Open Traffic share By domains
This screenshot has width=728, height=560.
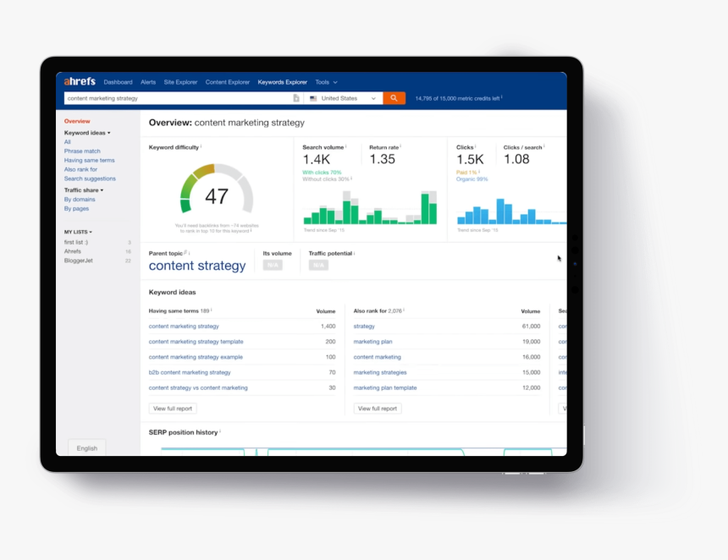[x=80, y=200]
